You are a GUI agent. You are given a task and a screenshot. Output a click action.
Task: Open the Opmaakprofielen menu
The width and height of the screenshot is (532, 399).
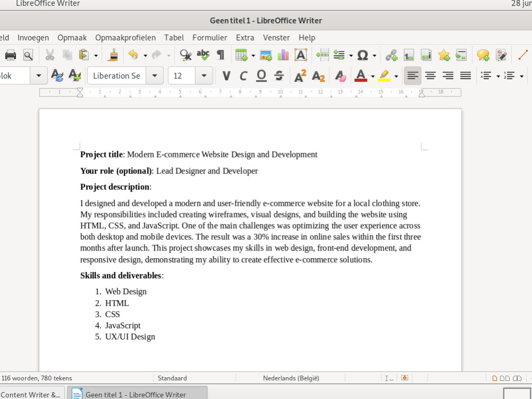[126, 38]
